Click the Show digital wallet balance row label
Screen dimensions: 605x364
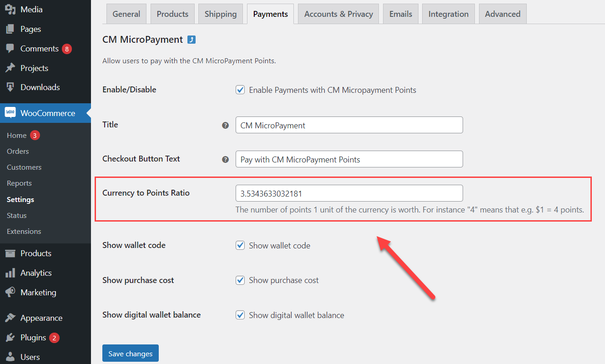click(x=151, y=315)
